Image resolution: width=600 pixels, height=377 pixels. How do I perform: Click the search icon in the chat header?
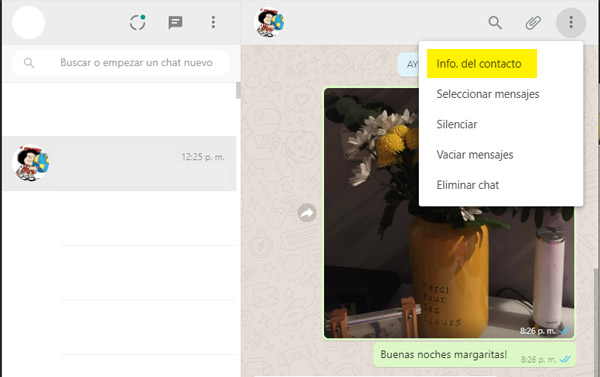point(495,23)
